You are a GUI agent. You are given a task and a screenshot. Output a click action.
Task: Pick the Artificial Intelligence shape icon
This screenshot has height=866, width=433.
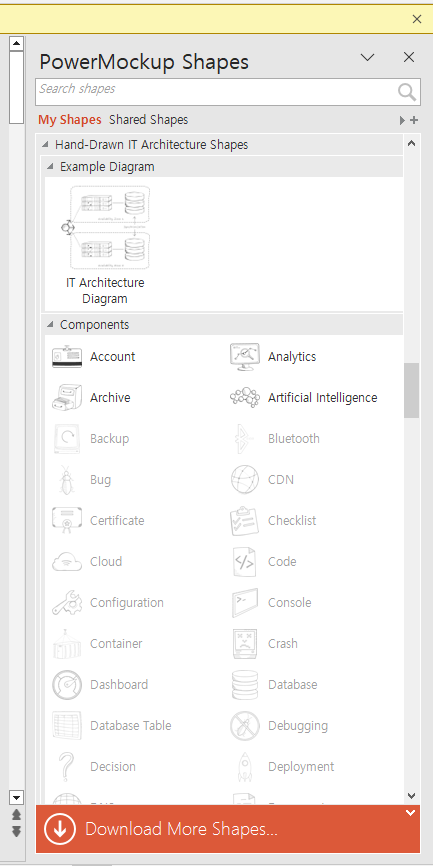tap(245, 398)
